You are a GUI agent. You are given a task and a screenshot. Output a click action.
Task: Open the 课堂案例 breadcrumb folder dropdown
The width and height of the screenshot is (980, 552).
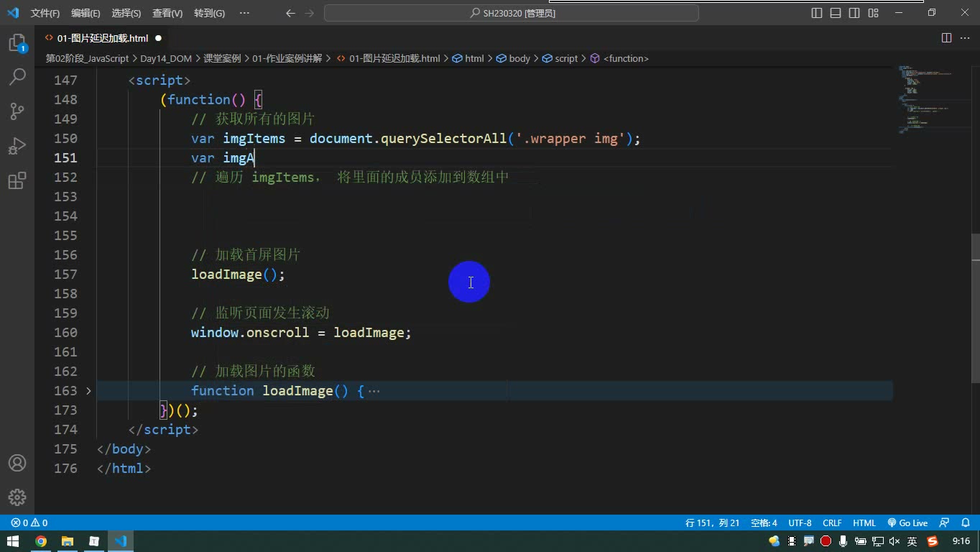pos(222,58)
